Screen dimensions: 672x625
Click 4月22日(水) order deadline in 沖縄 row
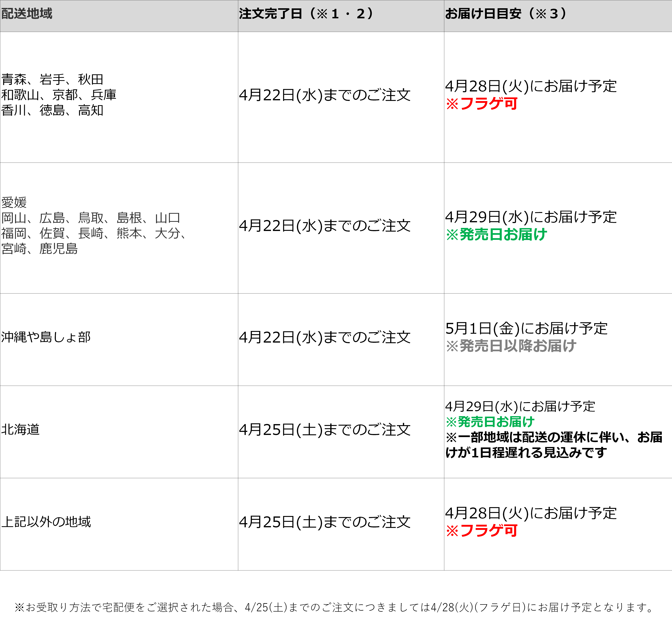[325, 337]
